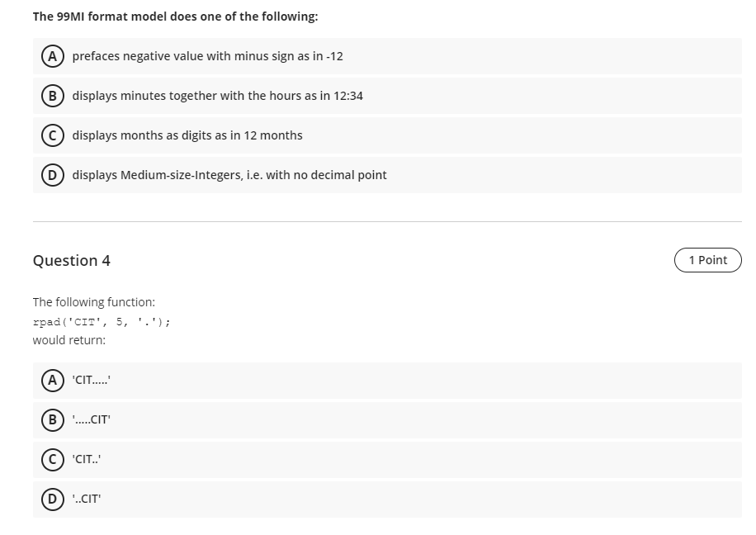
Task: Select option C showing 'CIT..'
Action: click(x=86, y=459)
